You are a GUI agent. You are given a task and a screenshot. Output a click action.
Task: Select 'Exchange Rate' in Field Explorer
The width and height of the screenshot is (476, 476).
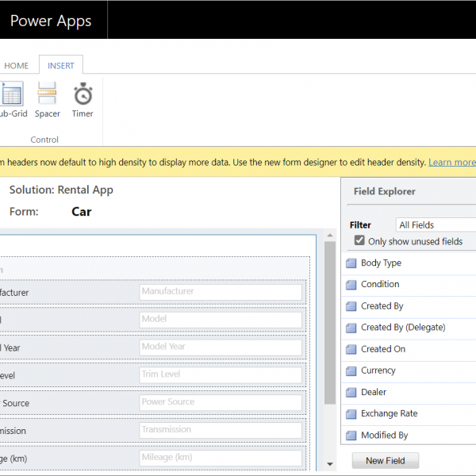tap(390, 414)
